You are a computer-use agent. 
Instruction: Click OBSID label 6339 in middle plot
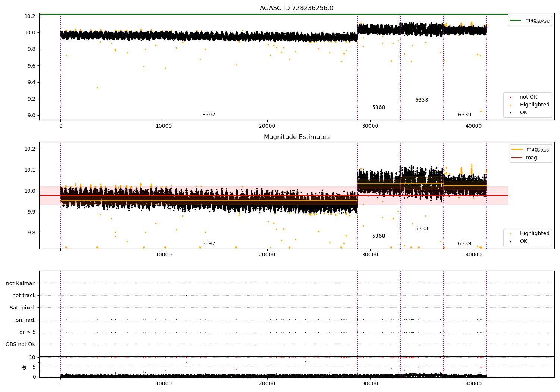click(464, 244)
